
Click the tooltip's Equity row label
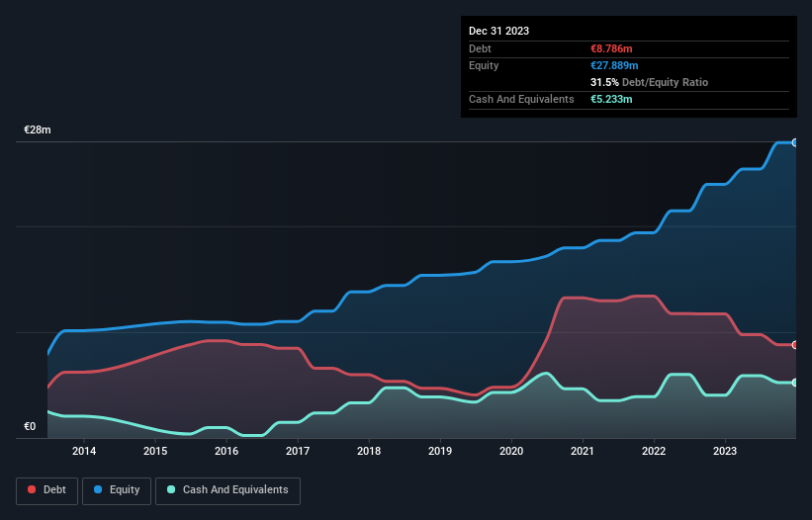tap(484, 65)
